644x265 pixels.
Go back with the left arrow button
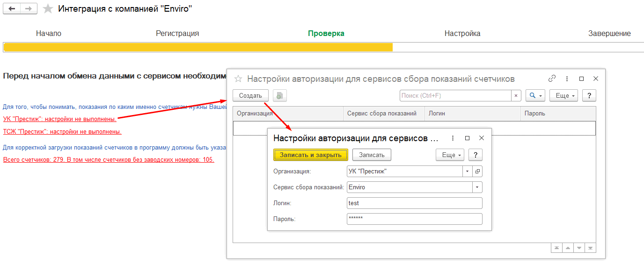pos(12,9)
